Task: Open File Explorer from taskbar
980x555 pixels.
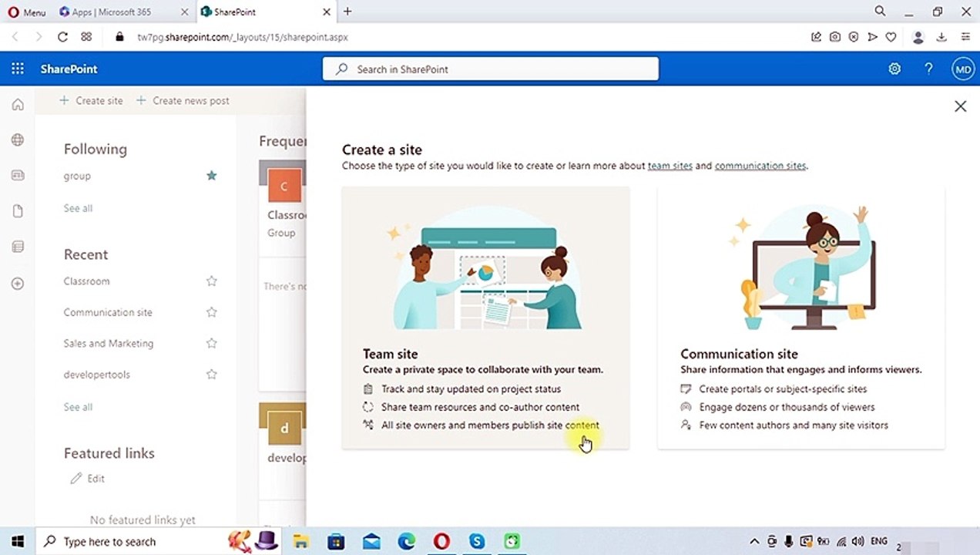Action: point(300,542)
